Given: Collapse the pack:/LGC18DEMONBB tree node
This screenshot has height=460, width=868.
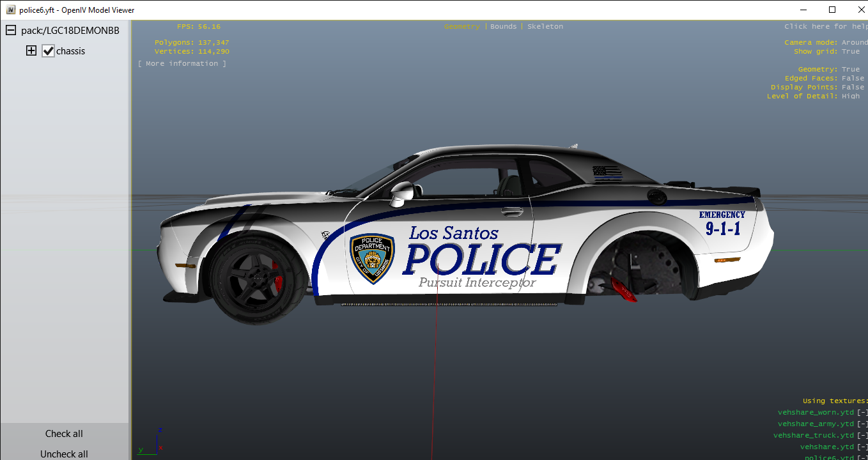Looking at the screenshot, I should coord(11,31).
